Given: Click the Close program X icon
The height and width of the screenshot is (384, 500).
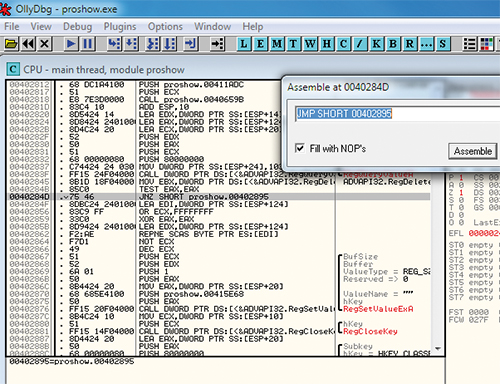Looking at the screenshot, I should [45, 44].
